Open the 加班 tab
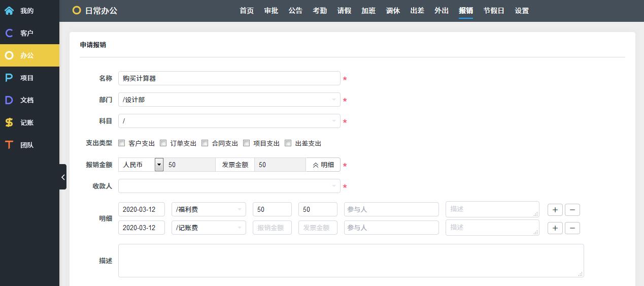 click(x=368, y=11)
